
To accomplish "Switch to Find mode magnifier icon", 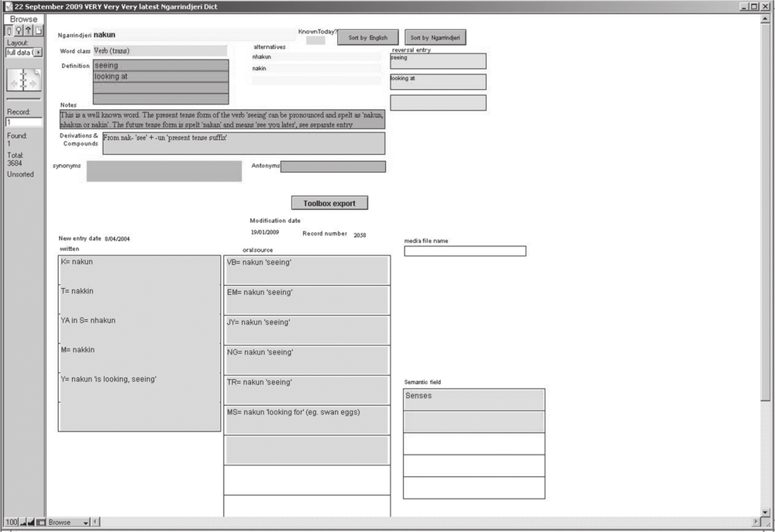I will coord(19,31).
